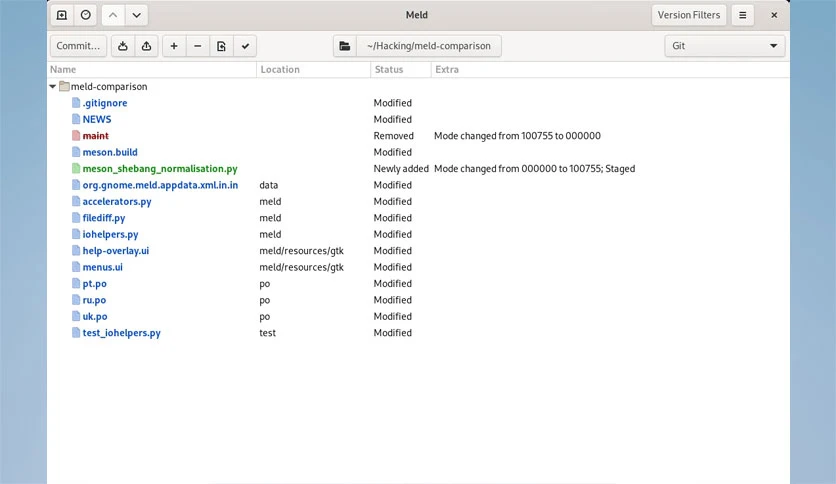
Task: Remove file from version control
Action: 197,46
